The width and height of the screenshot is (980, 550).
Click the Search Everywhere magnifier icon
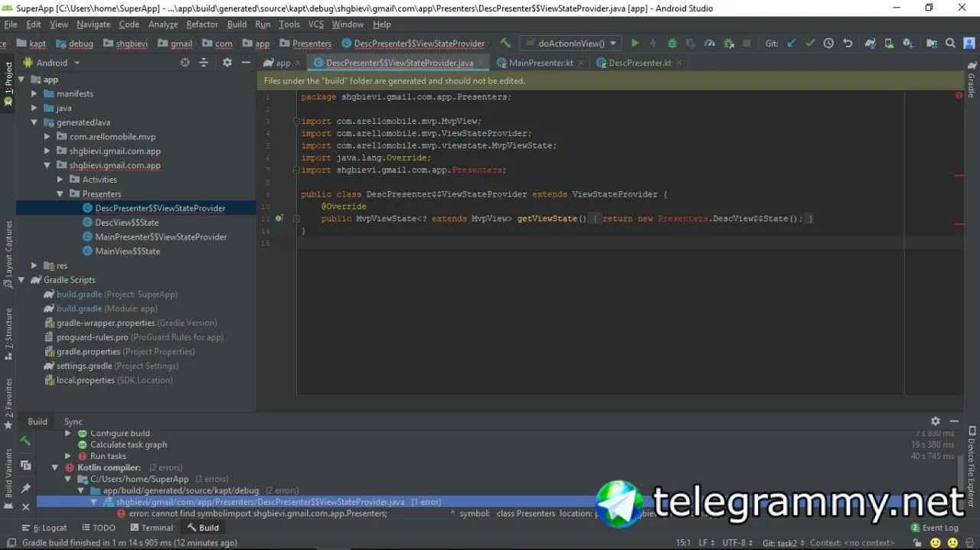950,44
